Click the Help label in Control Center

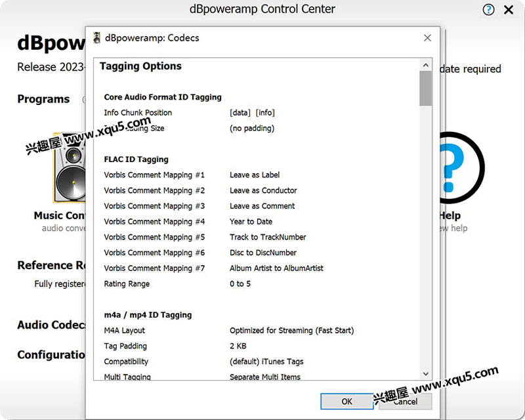click(x=451, y=216)
